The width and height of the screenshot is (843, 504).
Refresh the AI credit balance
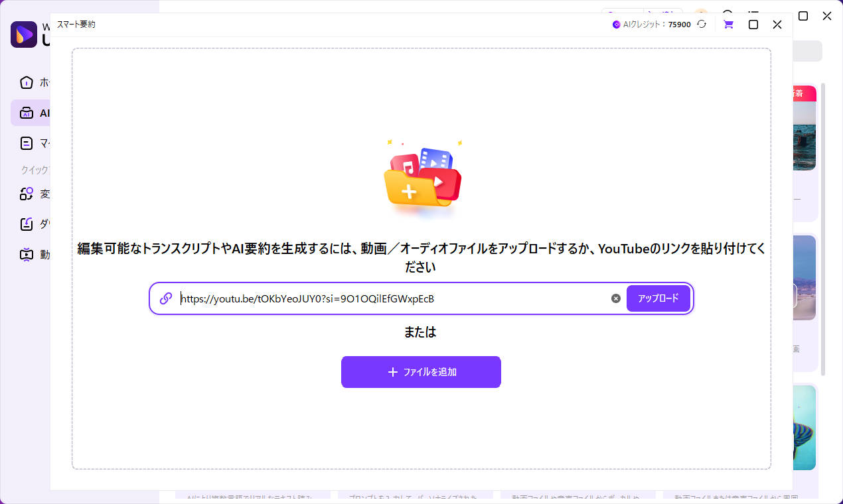[x=702, y=24]
